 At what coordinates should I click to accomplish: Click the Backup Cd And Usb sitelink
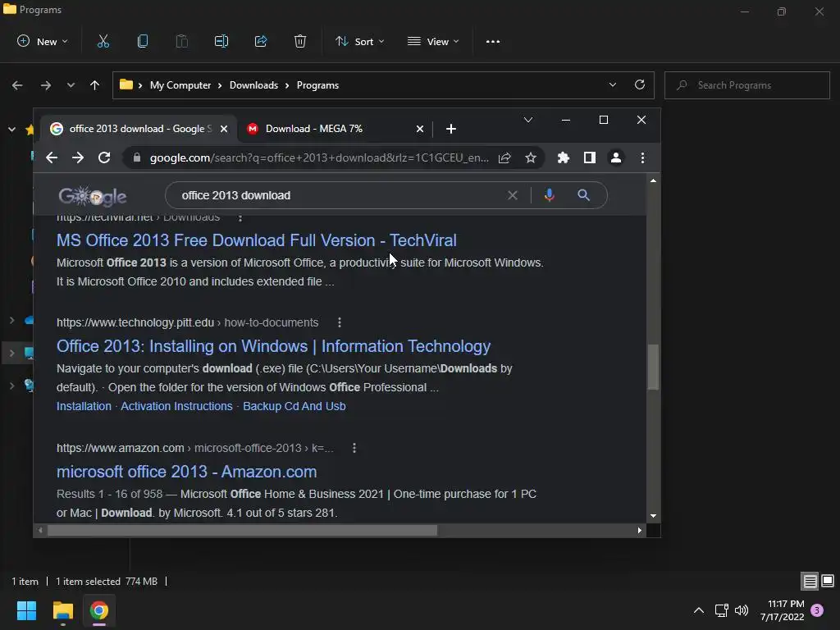294,406
